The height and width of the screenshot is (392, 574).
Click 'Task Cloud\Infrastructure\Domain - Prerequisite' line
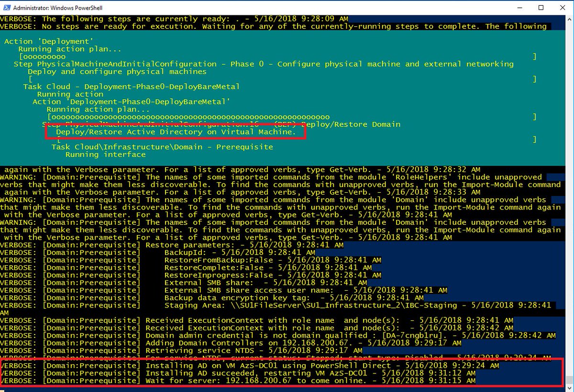pos(162,147)
